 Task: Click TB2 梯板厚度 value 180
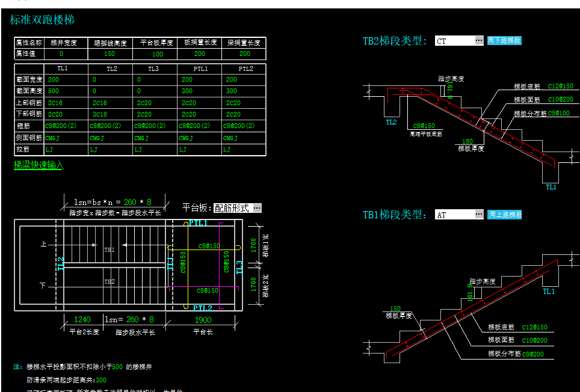467,141
